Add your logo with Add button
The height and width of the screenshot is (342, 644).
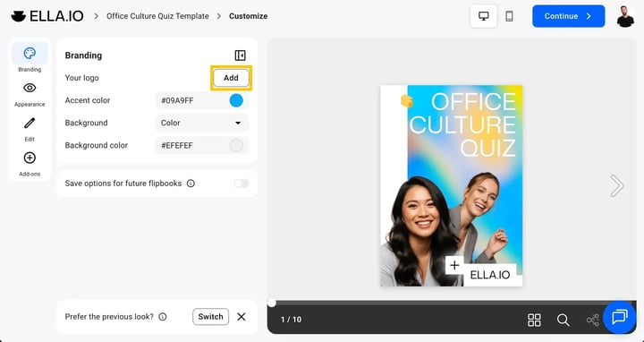tap(231, 78)
